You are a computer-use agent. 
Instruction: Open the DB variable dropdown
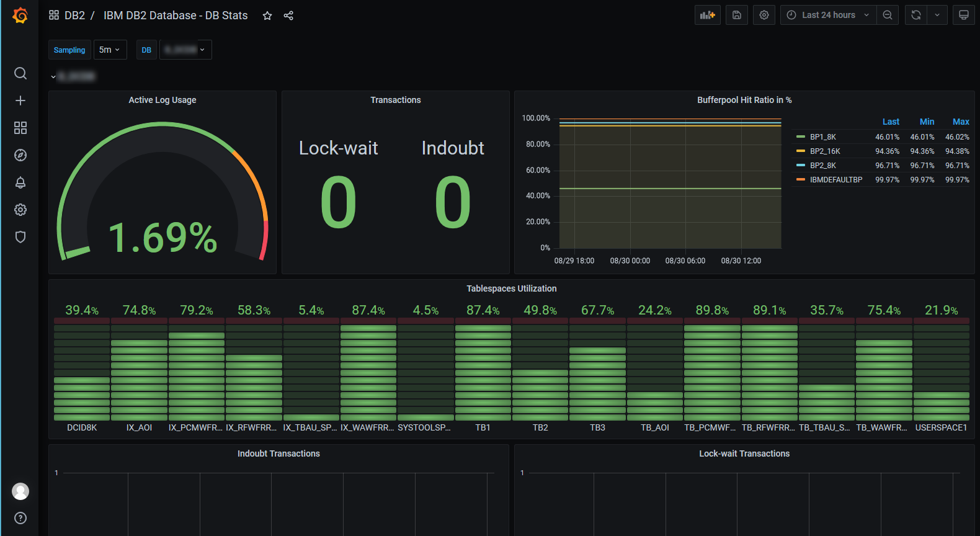[185, 50]
